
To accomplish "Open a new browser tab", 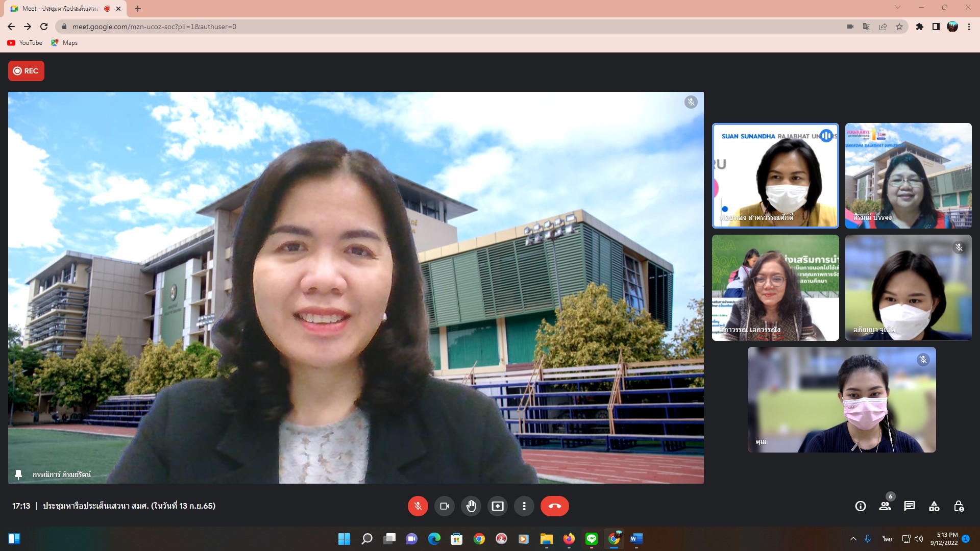I will [138, 9].
